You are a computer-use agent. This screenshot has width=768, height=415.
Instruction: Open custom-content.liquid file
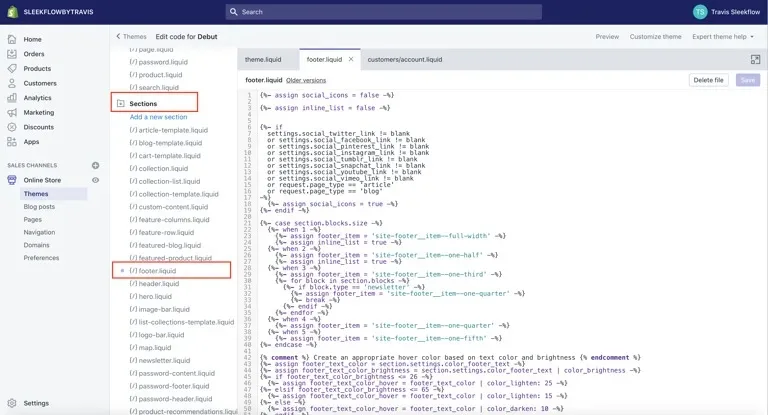tap(169, 207)
